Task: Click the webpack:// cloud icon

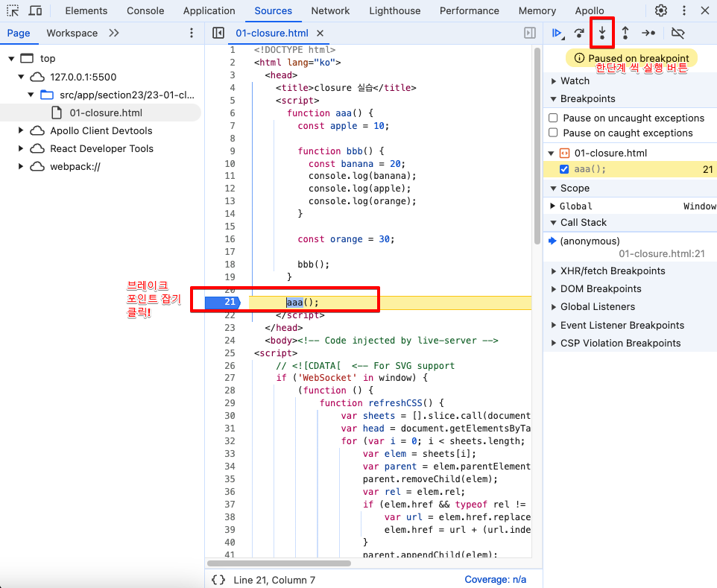Action: pyautogui.click(x=37, y=166)
